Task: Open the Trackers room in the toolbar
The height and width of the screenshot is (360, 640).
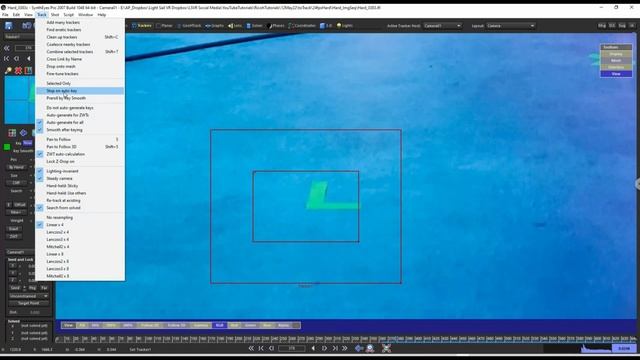Action: (142, 26)
